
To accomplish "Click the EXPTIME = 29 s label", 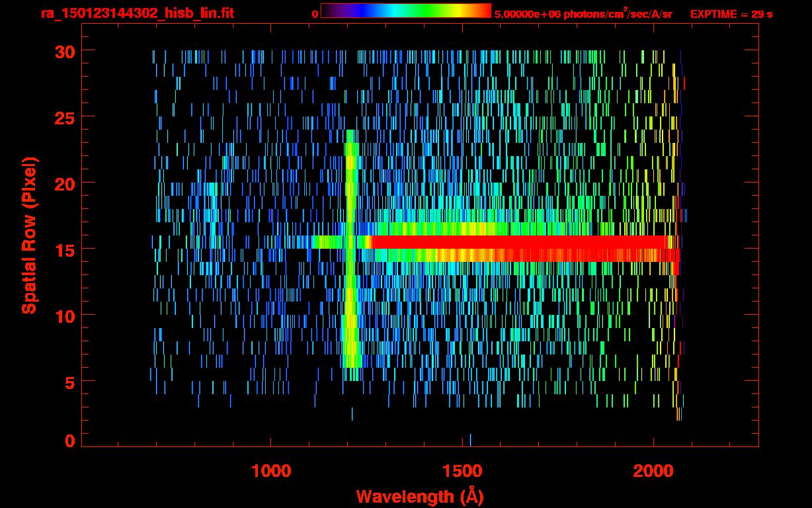I will point(731,14).
